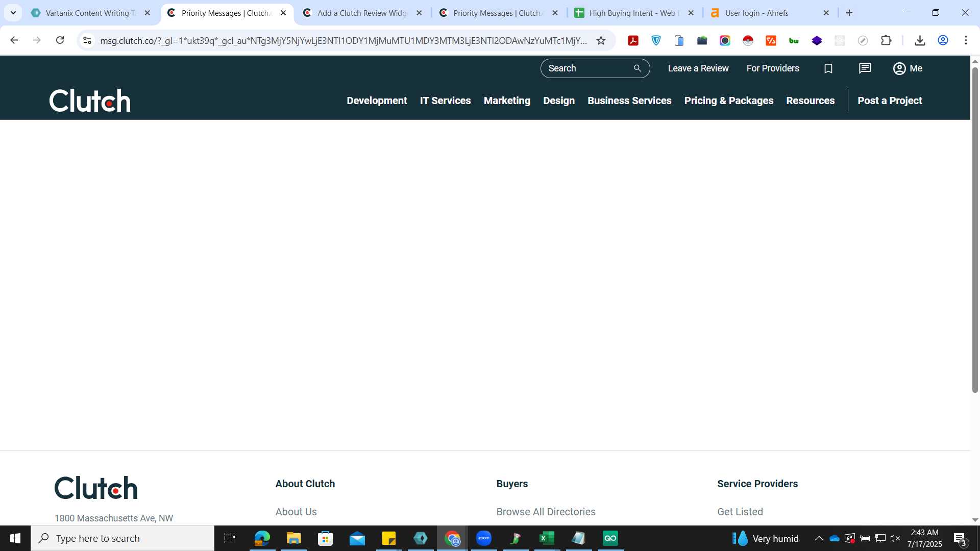
Task: Open the Business Services menu
Action: 629,101
